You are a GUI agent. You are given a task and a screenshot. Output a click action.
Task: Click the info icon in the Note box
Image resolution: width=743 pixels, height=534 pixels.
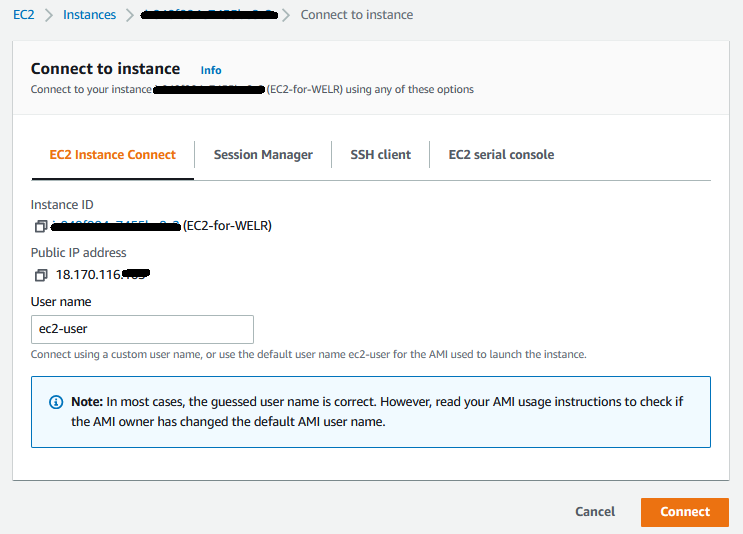[x=56, y=401]
